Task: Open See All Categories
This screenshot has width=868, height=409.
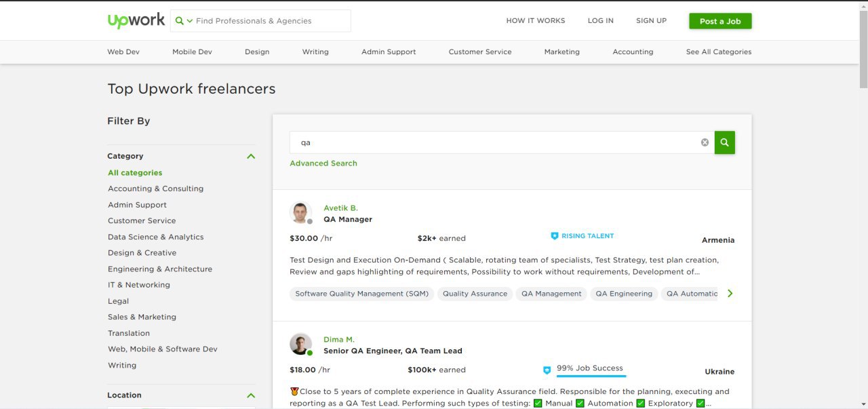Action: pos(719,52)
